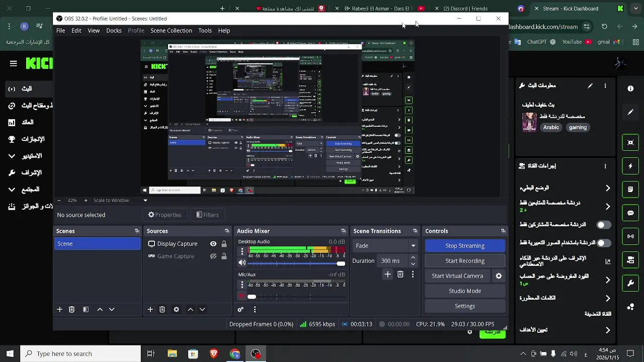
Task: Expand followers-only chat chevron in Kick
Action: (608, 206)
